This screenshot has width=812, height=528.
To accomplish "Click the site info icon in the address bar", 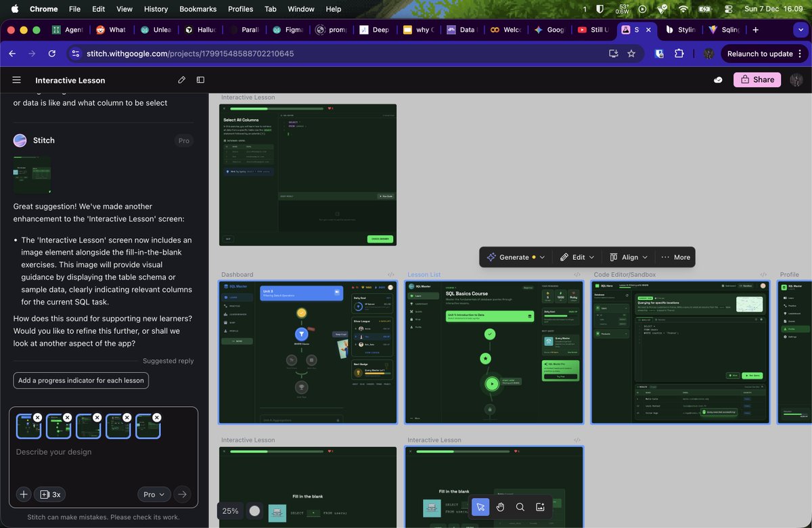I will [x=75, y=53].
